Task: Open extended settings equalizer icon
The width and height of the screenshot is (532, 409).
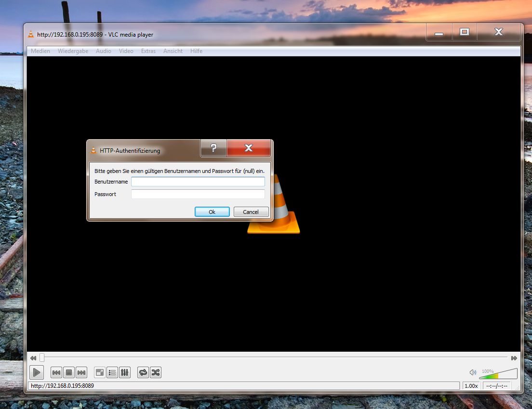Action: click(125, 372)
